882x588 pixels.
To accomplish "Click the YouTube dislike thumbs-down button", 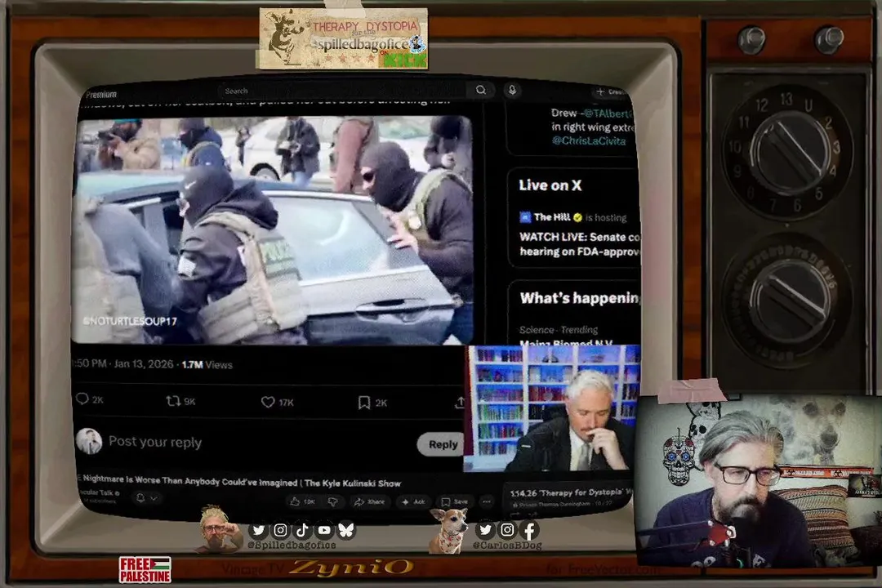I will pyautogui.click(x=333, y=501).
